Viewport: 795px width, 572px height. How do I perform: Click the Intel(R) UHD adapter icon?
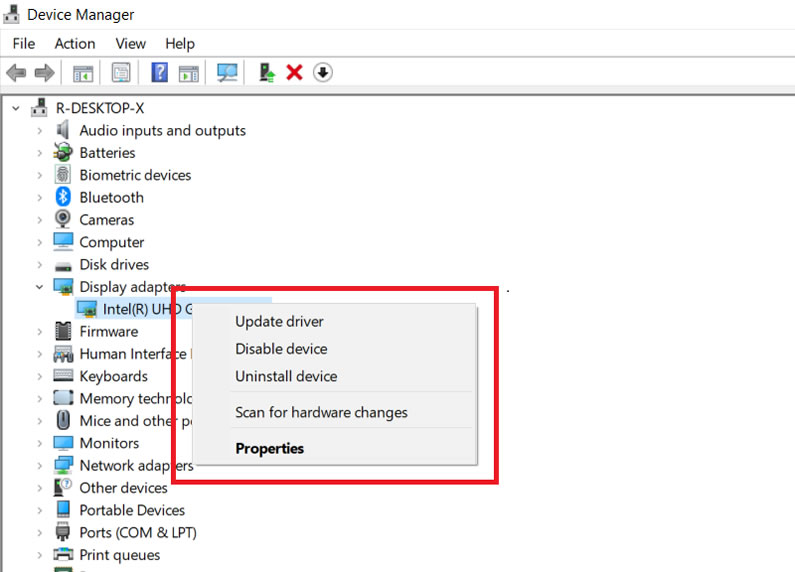pos(87,308)
